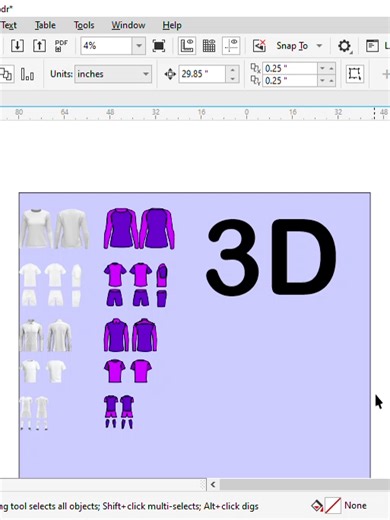Click the zoom level field showing 4%
The image size is (390, 520).
pyautogui.click(x=106, y=46)
